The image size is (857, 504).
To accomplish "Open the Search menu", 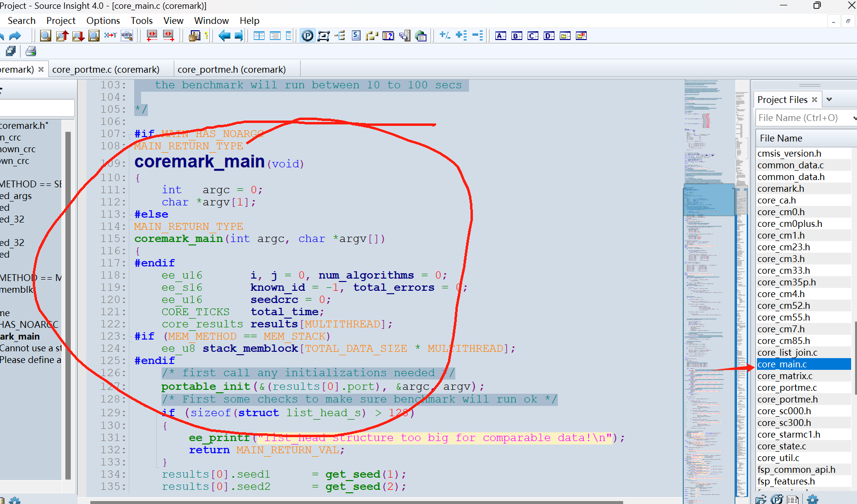I will click(21, 20).
